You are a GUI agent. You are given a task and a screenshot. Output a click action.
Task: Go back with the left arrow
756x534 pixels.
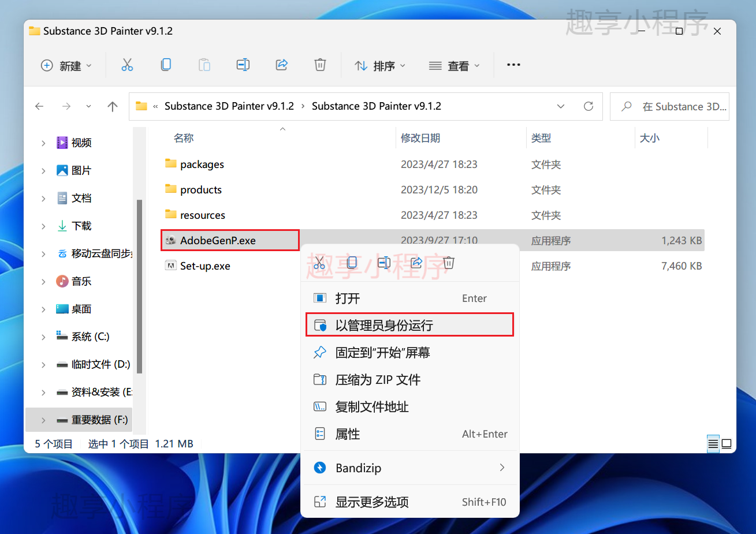[x=39, y=106]
